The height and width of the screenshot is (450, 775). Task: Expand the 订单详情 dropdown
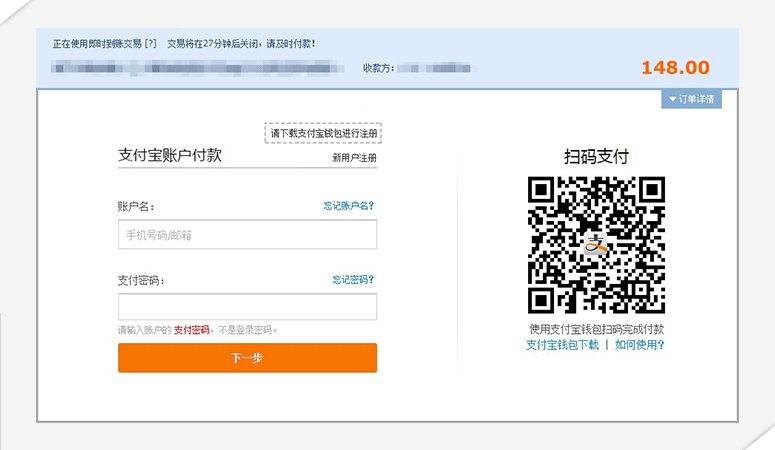pos(691,99)
